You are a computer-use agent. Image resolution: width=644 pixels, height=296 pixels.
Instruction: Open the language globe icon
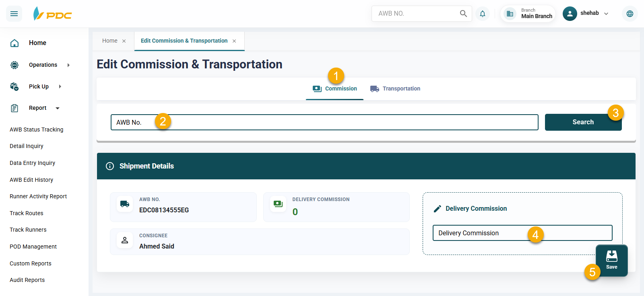[630, 14]
